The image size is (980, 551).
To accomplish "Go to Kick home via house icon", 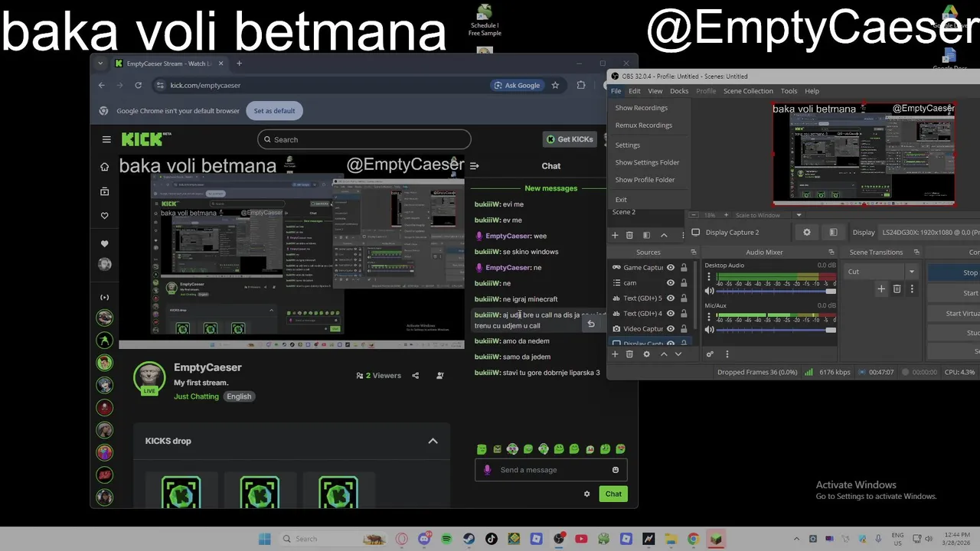I will [x=105, y=167].
